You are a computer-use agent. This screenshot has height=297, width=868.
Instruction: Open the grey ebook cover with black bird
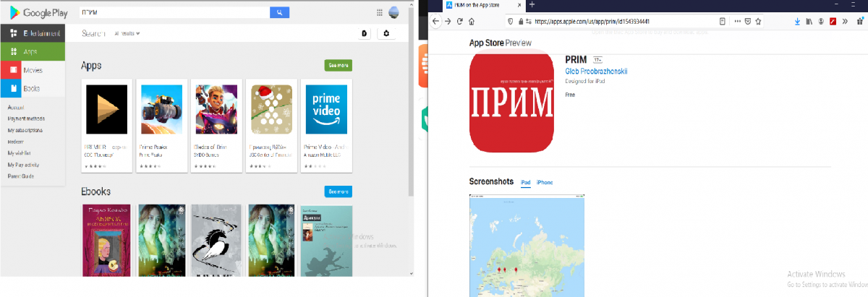click(216, 239)
